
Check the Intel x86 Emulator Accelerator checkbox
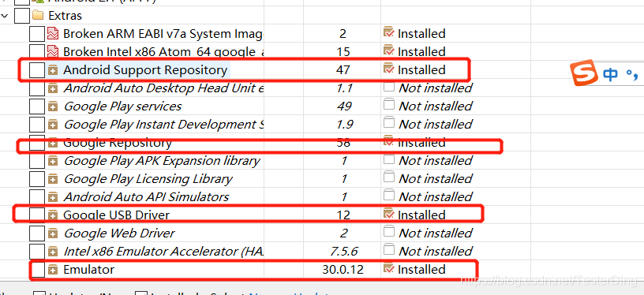pos(37,251)
